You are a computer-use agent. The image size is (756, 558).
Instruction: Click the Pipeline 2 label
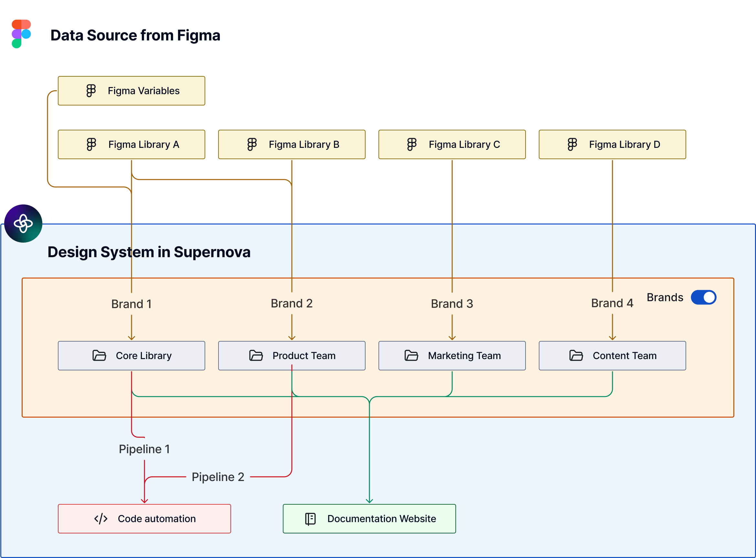218,477
